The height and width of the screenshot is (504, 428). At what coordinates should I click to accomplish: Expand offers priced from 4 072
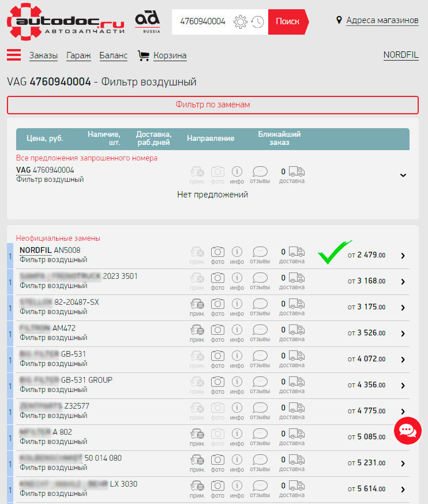[x=403, y=360]
